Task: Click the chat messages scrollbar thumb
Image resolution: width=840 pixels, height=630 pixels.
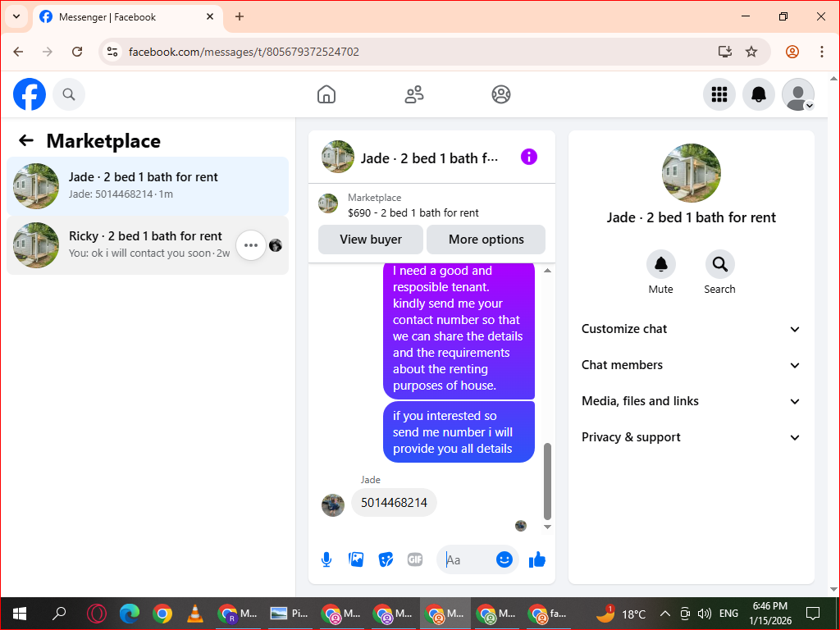Action: coord(547,481)
